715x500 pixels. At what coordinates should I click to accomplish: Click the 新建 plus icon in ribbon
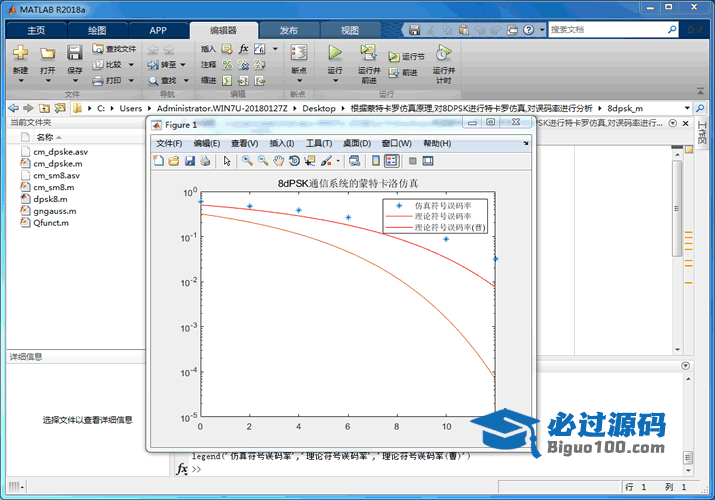pyautogui.click(x=21, y=53)
